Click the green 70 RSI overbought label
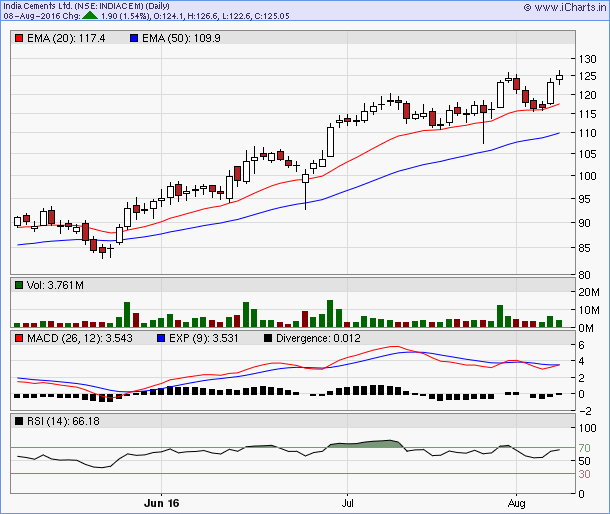The height and width of the screenshot is (514, 610). pos(584,448)
